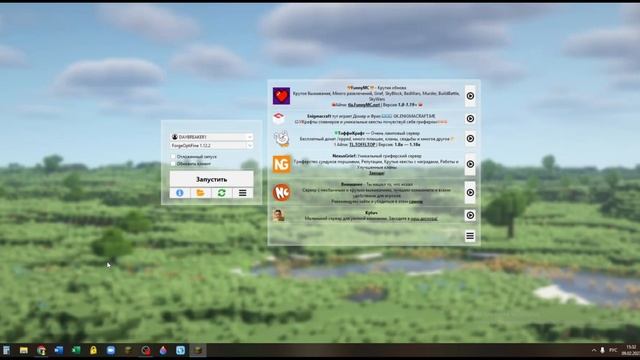This screenshot has height=360, width=640.
Task: Click the blue info icon under Запустить
Action: pos(180,193)
